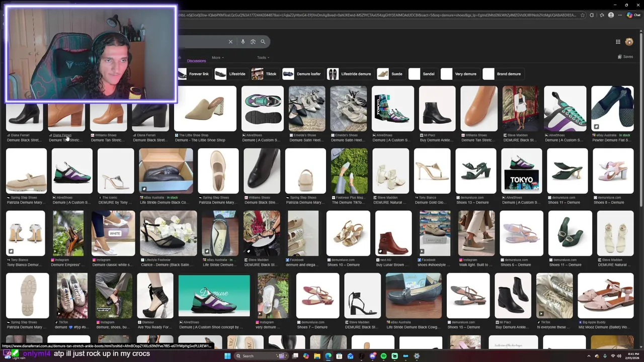The width and height of the screenshot is (644, 362).
Task: Open Spotify from the taskbar
Action: tap(383, 356)
